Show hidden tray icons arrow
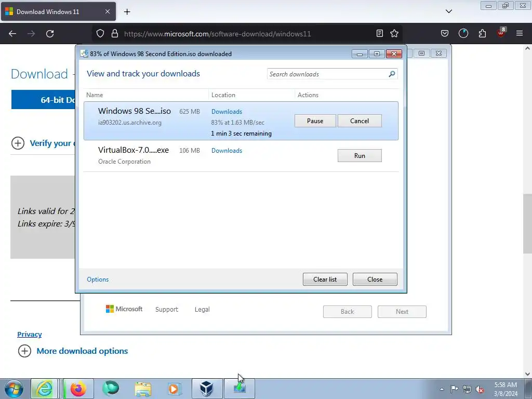Viewport: 532px width, 399px height. pyautogui.click(x=442, y=389)
